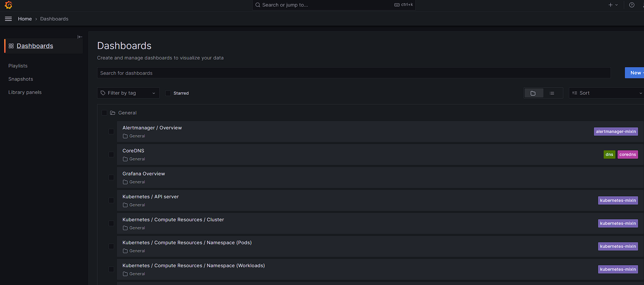644x285 pixels.
Task: Open the CoreDNS dashboard
Action: pyautogui.click(x=133, y=151)
